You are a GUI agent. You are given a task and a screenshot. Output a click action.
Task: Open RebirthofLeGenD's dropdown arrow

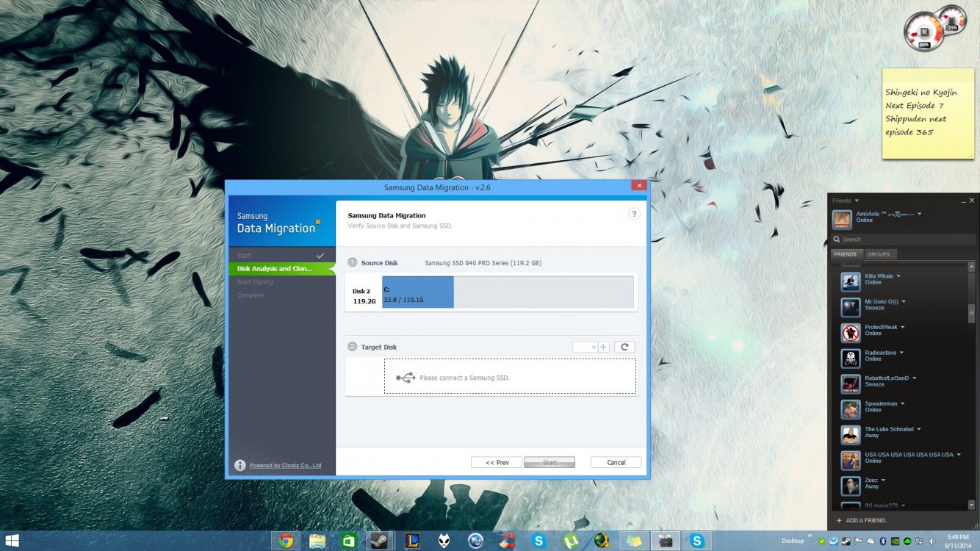pos(914,378)
